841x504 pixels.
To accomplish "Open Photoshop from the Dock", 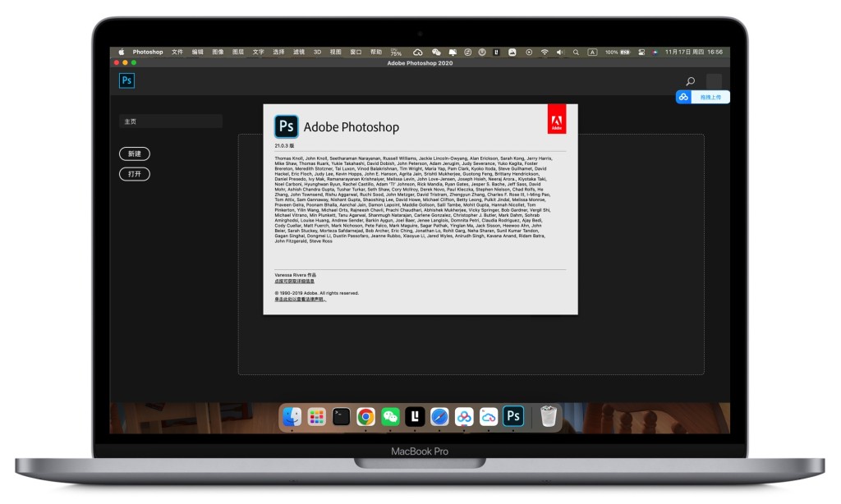I will pos(514,417).
